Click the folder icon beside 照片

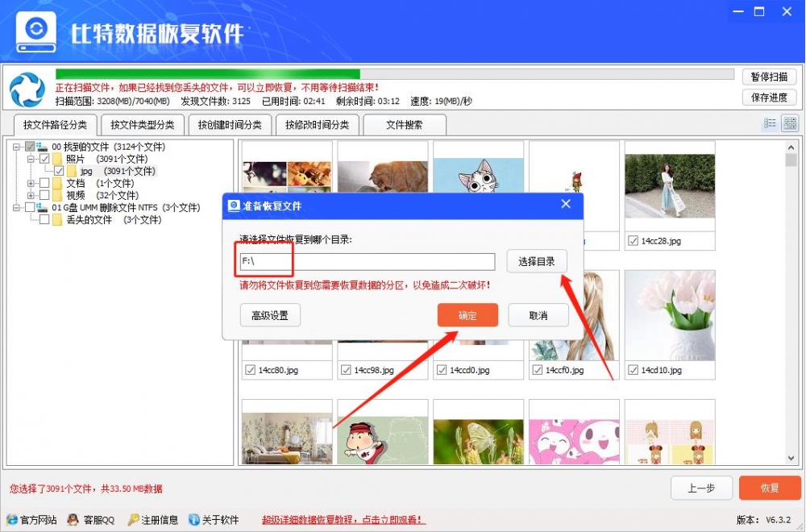click(x=57, y=159)
